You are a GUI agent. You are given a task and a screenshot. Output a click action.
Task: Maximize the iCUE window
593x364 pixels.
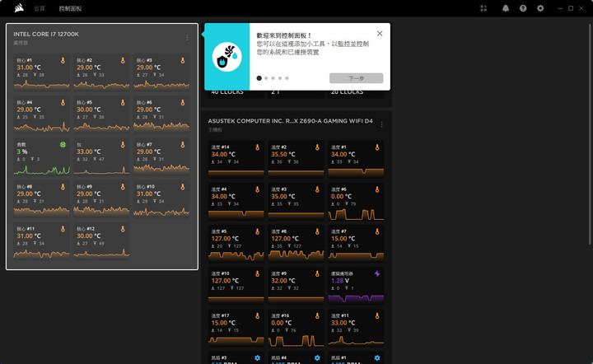[571, 8]
